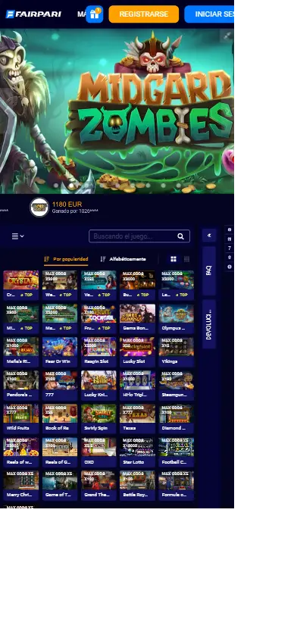The height and width of the screenshot is (644, 297).
Task: Switch to small grid view icon
Action: 186,259
